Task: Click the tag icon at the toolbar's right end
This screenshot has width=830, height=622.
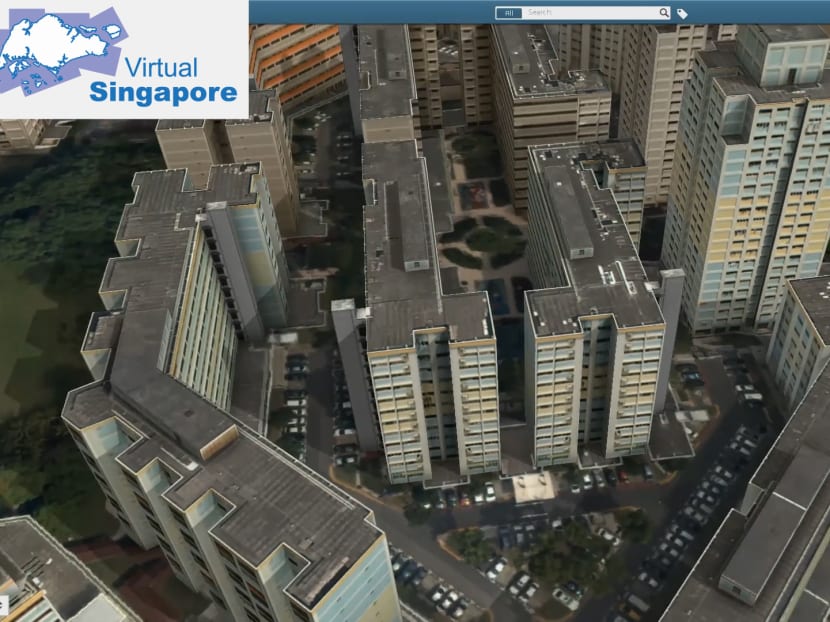Action: pos(682,11)
